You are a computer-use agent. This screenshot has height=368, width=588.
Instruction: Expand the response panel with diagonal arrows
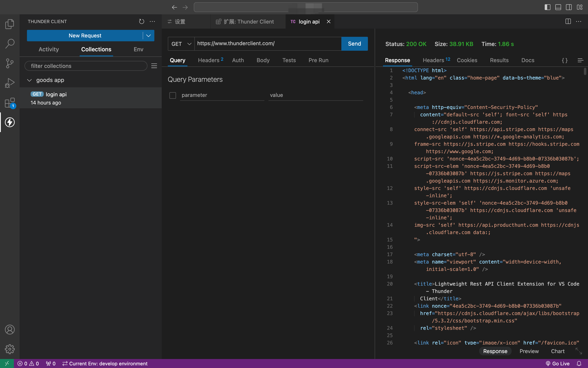click(x=579, y=351)
